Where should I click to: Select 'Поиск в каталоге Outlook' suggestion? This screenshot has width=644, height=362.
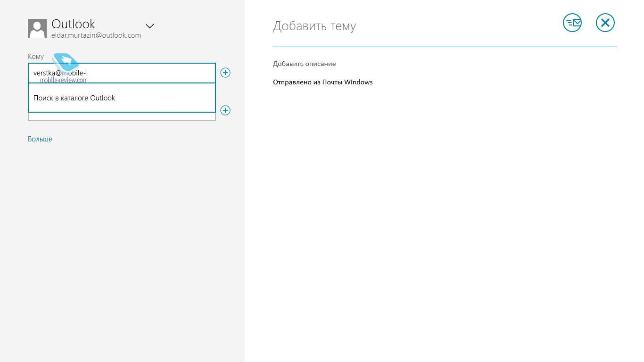pyautogui.click(x=122, y=98)
